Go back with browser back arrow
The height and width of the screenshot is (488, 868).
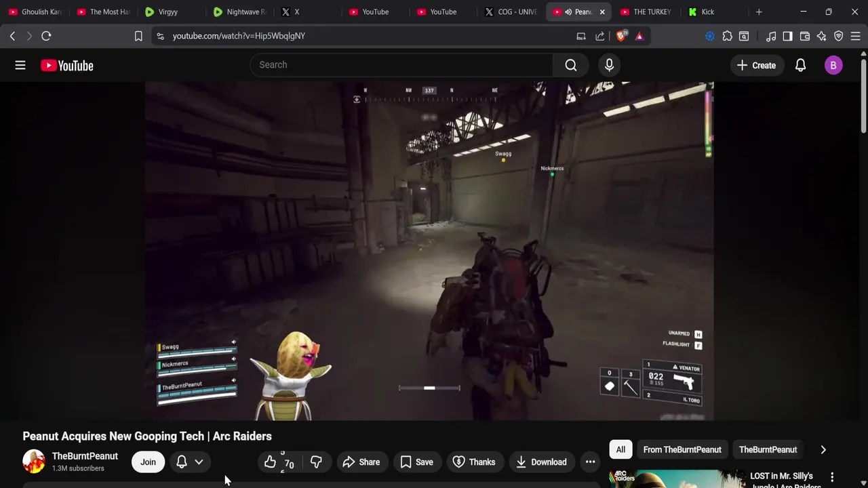click(x=12, y=36)
